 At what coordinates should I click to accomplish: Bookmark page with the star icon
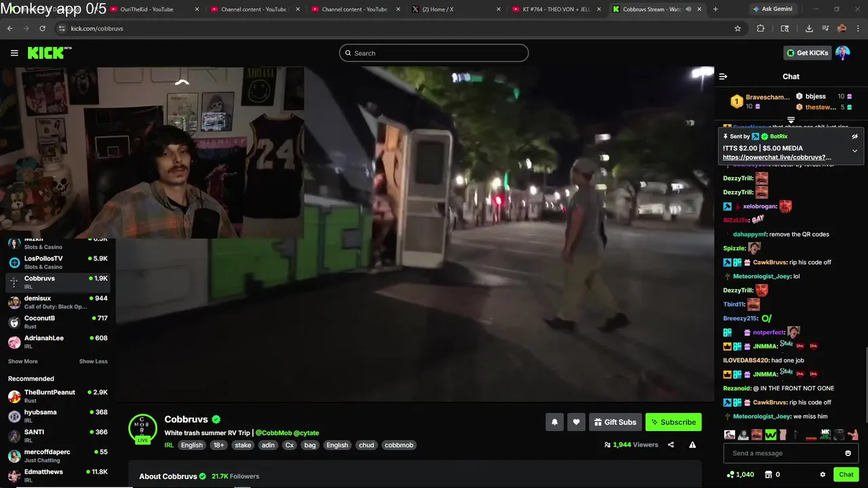pyautogui.click(x=738, y=28)
